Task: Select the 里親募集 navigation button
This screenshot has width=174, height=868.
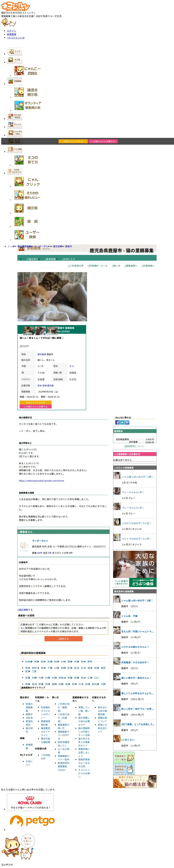Action: (x=14, y=81)
